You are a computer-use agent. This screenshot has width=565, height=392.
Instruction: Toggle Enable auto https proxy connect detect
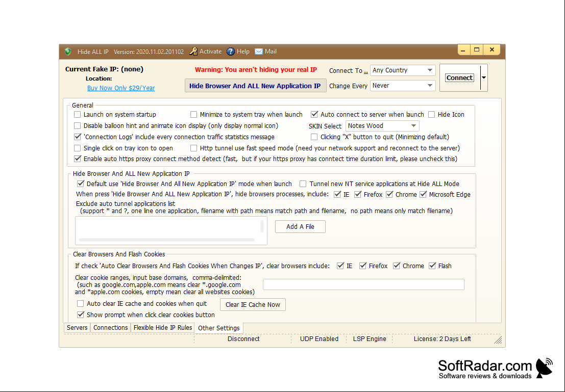[x=77, y=159]
